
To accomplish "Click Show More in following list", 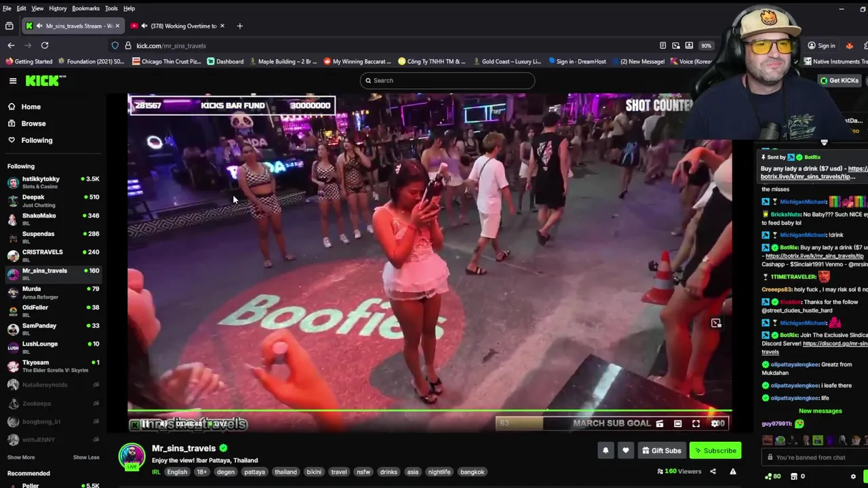I will [21, 457].
